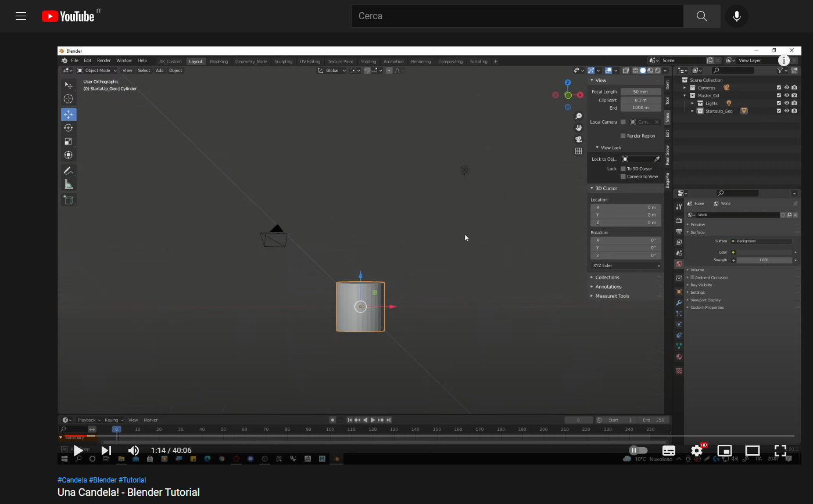813x504 pixels.
Task: Open Global transform orientation dropdown
Action: coord(332,70)
